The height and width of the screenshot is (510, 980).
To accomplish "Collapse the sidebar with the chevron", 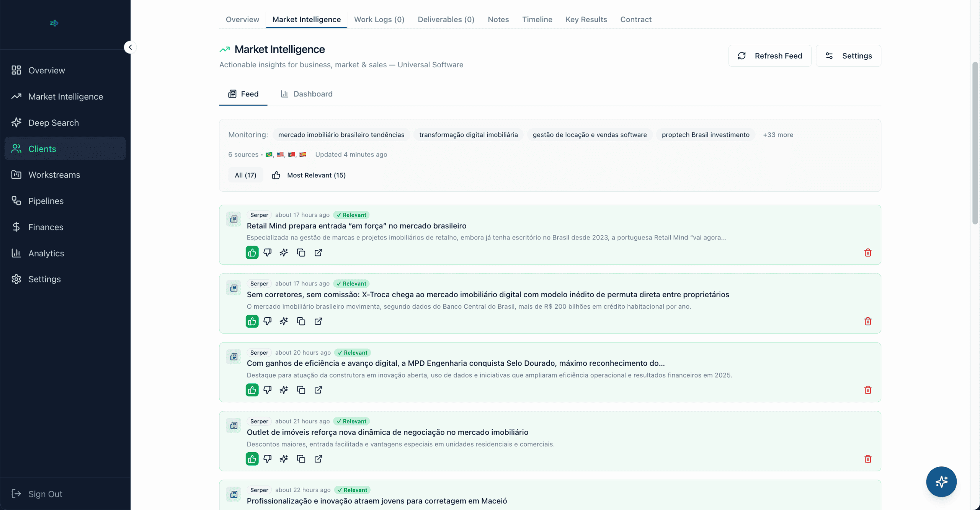I will [130, 47].
